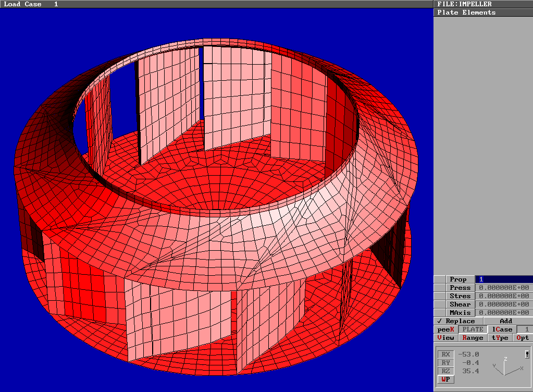Select the Add mode option
Viewport: 533px width, 392px height.
pos(506,321)
